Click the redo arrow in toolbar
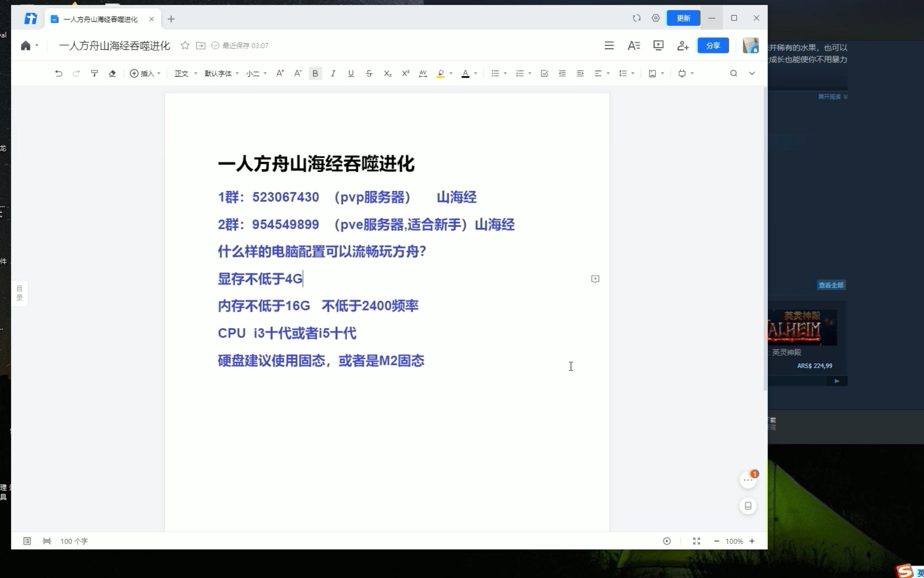Image resolution: width=924 pixels, height=578 pixels. 76,73
